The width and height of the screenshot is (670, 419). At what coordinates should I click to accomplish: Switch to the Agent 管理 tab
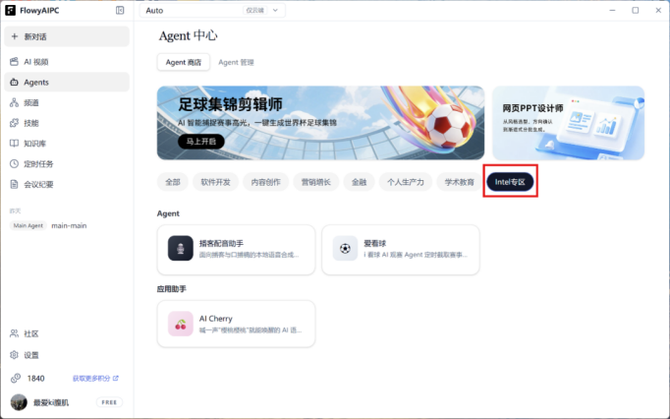(x=236, y=62)
